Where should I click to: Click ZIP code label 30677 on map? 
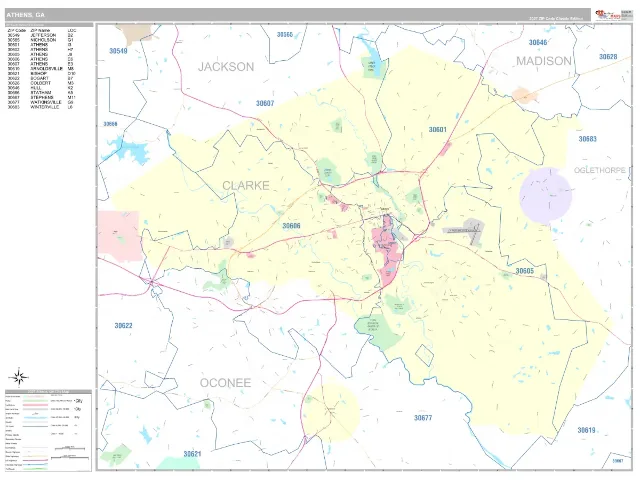(x=423, y=418)
